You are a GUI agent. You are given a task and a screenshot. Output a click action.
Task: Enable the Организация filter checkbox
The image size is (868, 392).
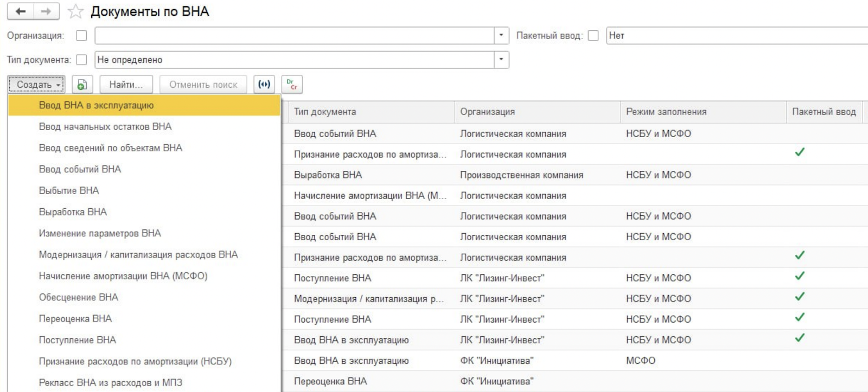[81, 36]
